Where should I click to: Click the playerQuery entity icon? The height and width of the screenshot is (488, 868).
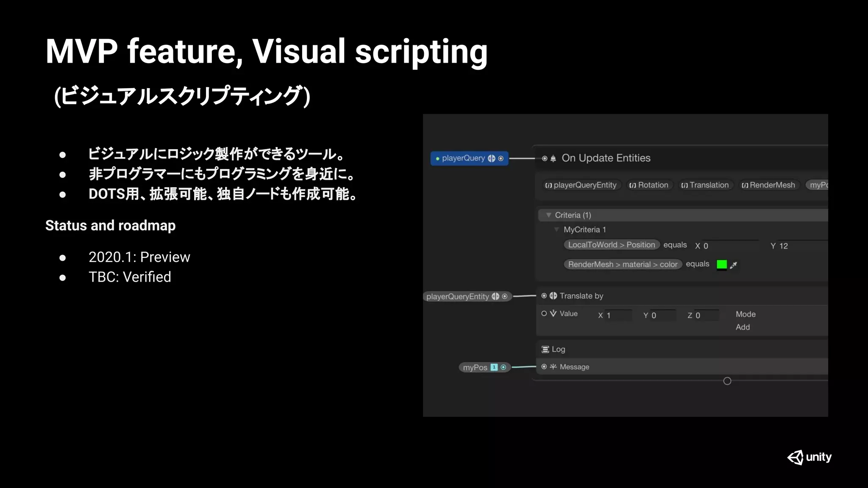pyautogui.click(x=492, y=158)
